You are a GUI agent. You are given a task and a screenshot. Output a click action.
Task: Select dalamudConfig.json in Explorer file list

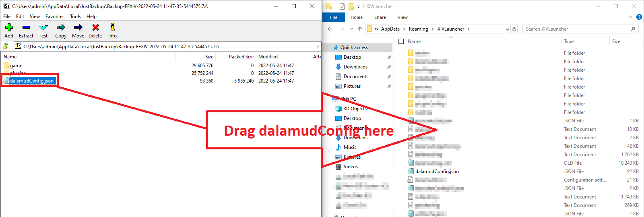[437, 172]
